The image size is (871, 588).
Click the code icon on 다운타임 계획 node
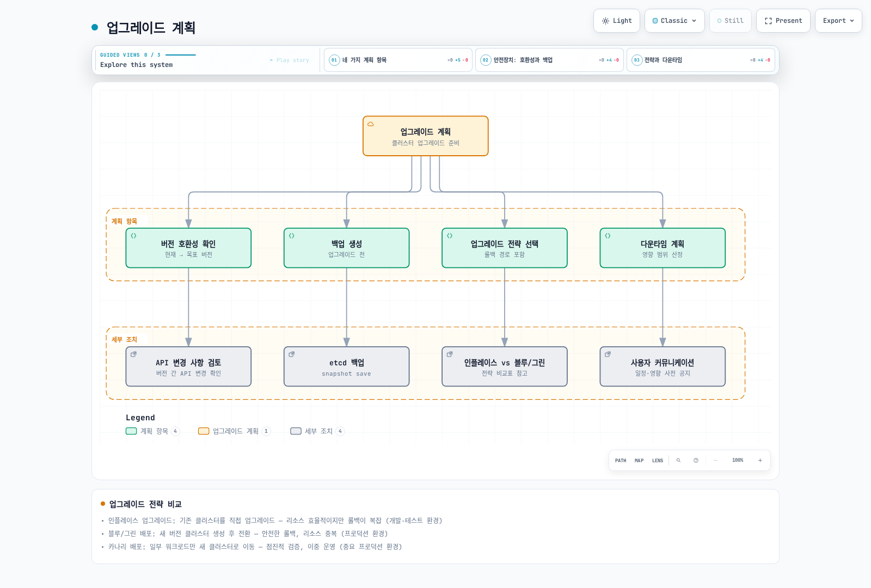click(608, 236)
